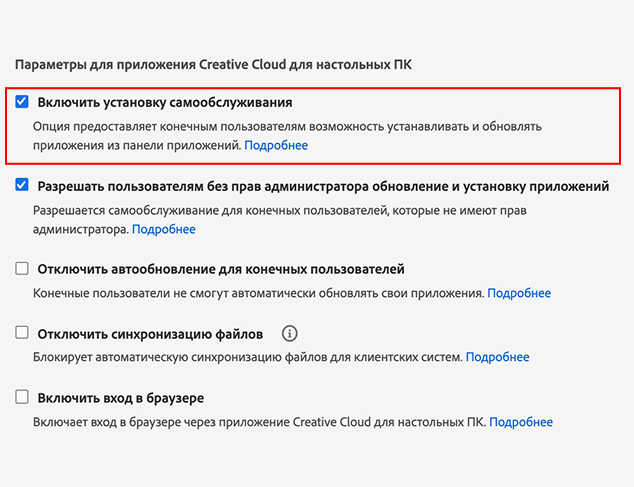Click the 'Отключить автообновление для конечных пользователей' label
The image size is (634, 487).
[x=220, y=269]
